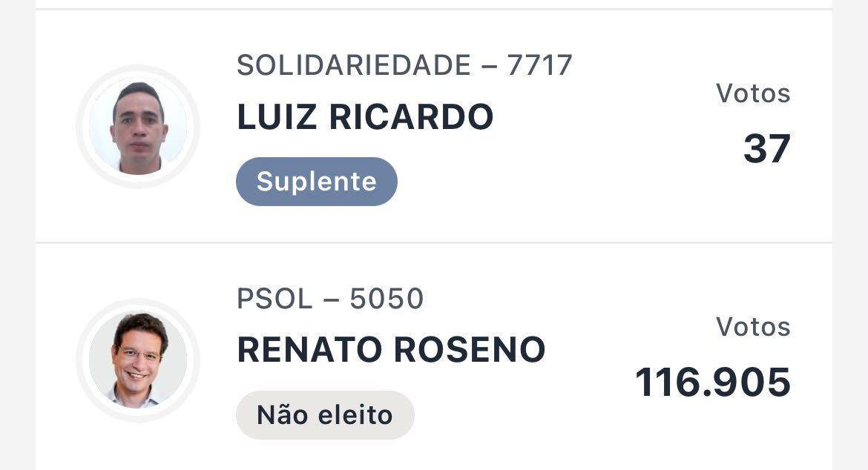Click the word LUIZ in candidate name

277,116
